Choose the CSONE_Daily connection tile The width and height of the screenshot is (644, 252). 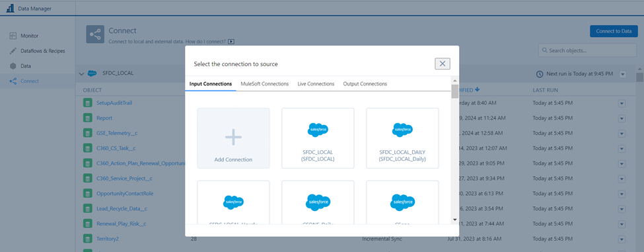pos(318,202)
